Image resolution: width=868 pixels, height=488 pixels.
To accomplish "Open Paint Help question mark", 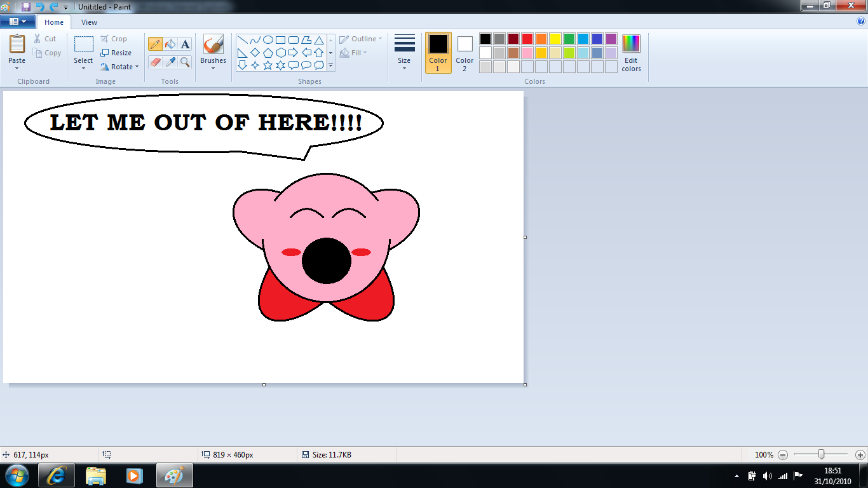I will 861,21.
